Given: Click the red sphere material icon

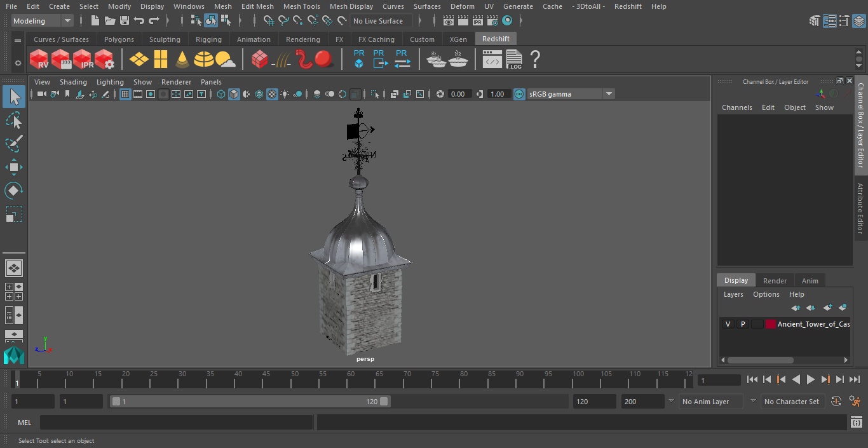Looking at the screenshot, I should pyautogui.click(x=324, y=60).
